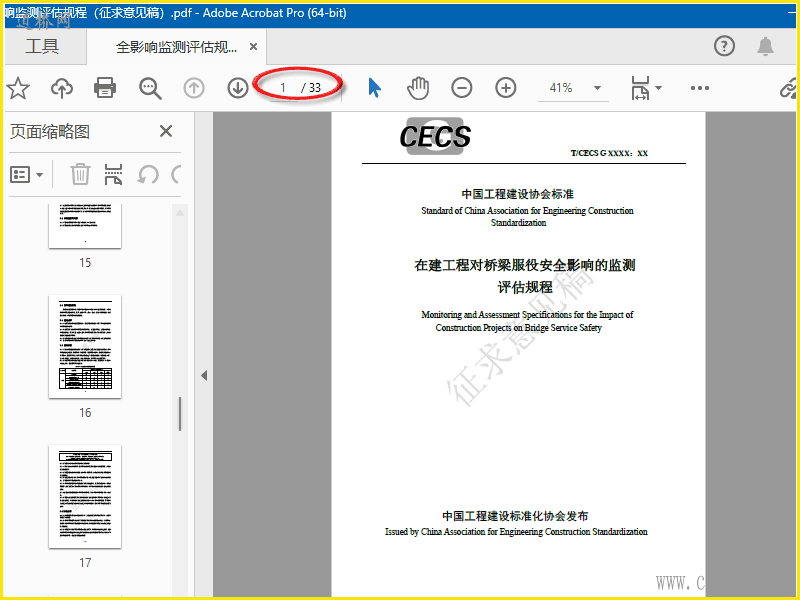Click the CECS logo on page

coord(435,136)
